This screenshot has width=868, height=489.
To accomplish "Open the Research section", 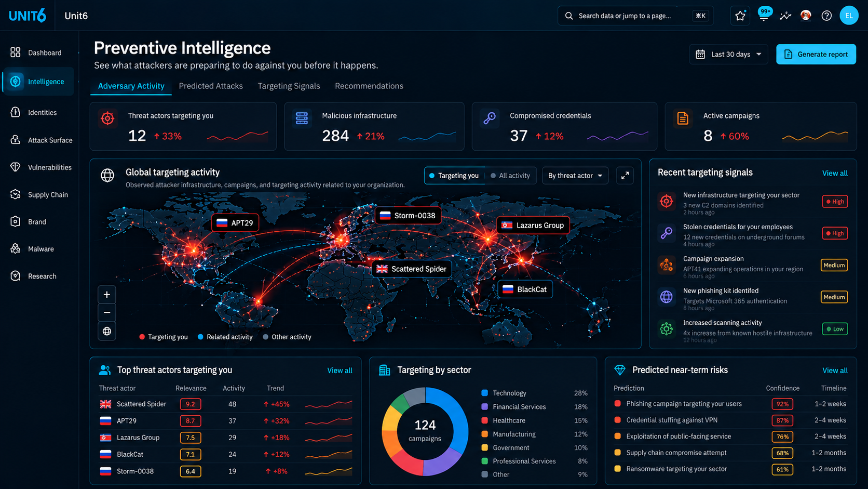I will pos(33,276).
